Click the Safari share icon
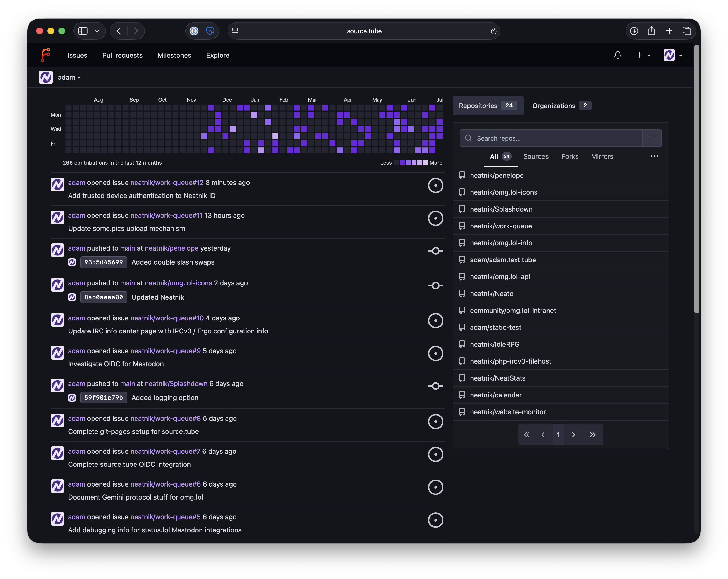728x579 pixels. [651, 31]
